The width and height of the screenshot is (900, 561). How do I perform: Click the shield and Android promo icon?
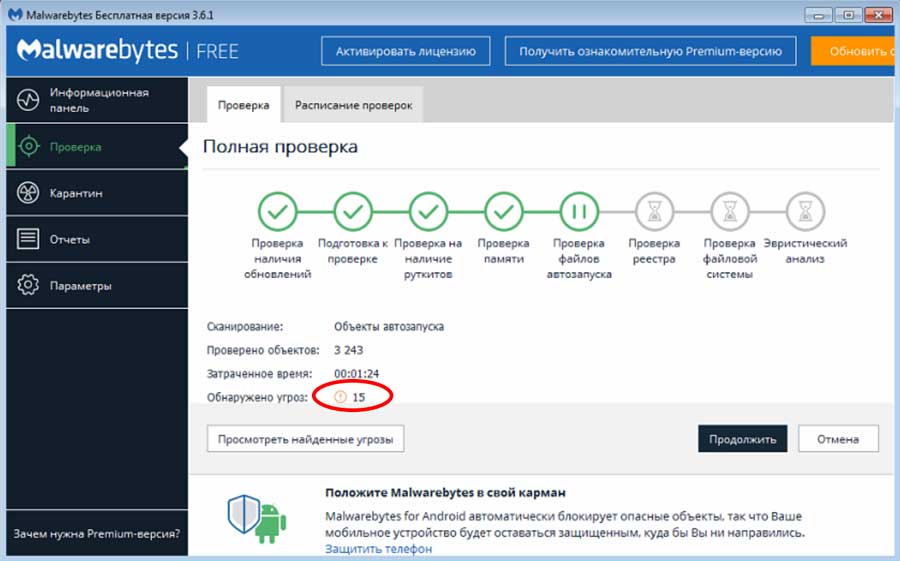[257, 519]
